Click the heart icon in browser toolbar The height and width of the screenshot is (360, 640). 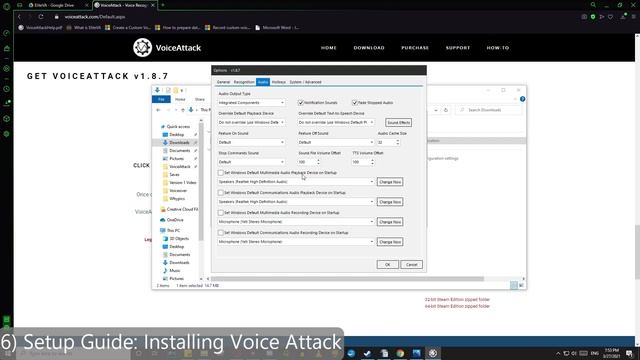point(610,17)
